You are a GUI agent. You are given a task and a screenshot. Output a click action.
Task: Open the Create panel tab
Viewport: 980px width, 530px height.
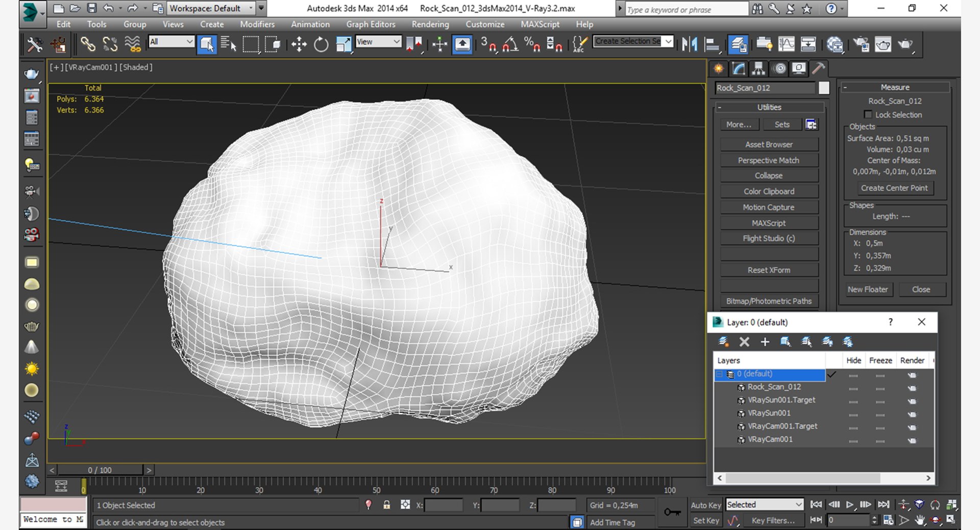tap(719, 68)
